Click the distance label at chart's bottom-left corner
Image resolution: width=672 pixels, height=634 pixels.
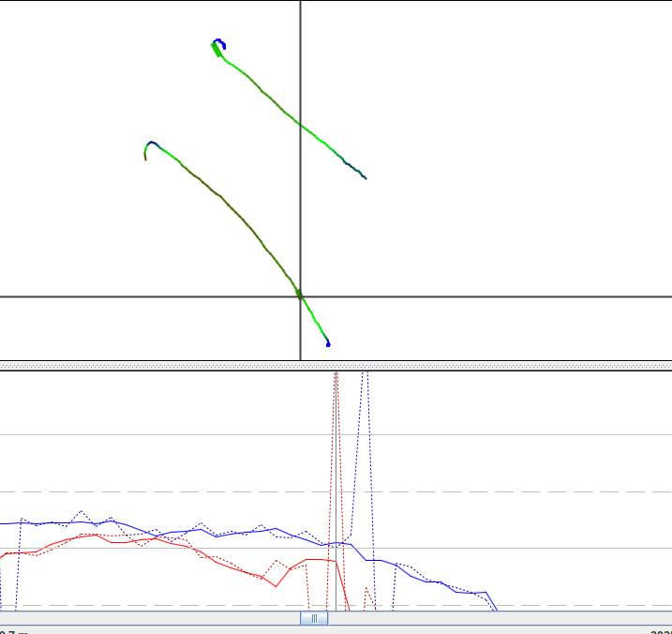coord(13,631)
